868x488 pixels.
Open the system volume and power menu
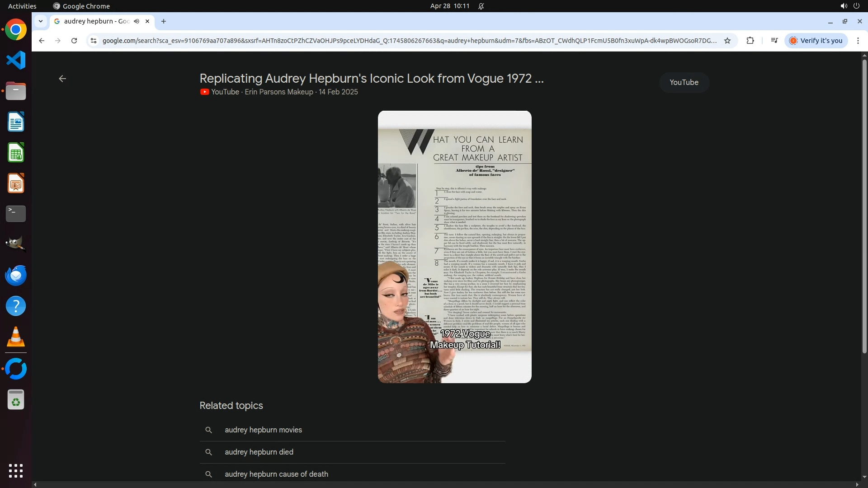pos(849,6)
